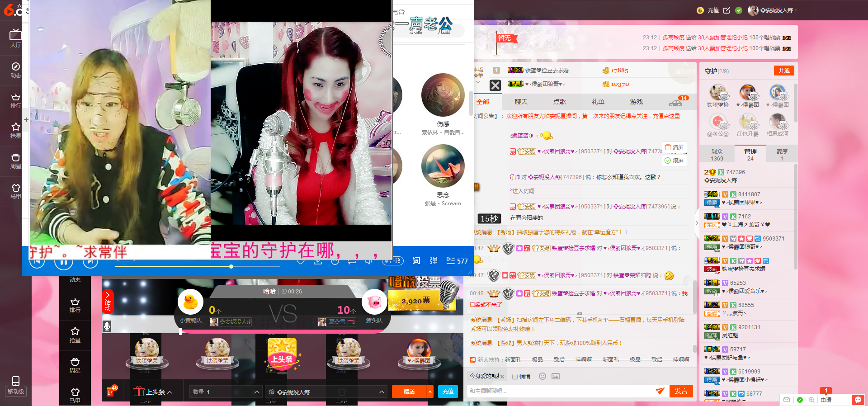Close the overlay with the black X icon
The width and height of the screenshot is (868, 406).
click(x=495, y=85)
